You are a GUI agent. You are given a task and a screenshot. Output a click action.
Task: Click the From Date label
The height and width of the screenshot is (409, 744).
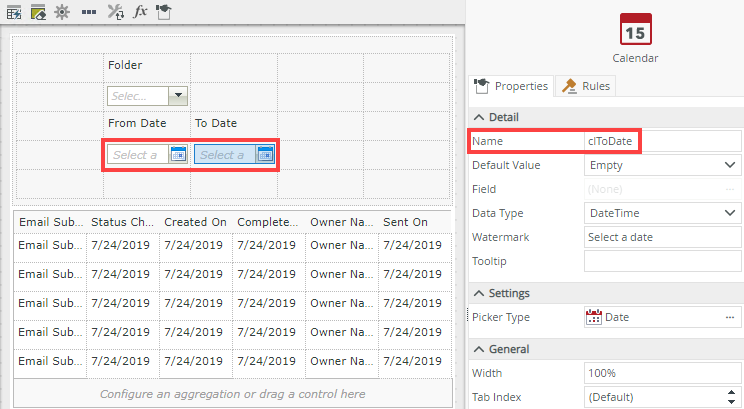click(137, 123)
